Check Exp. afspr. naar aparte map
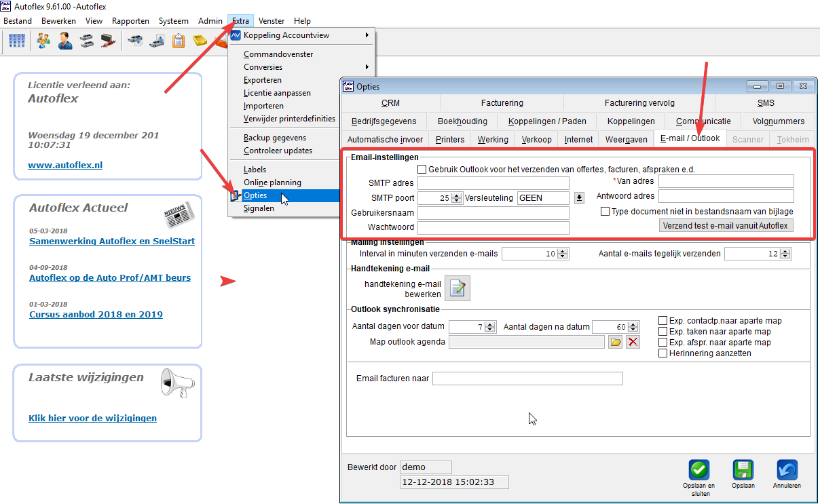The image size is (820, 504). pos(663,343)
